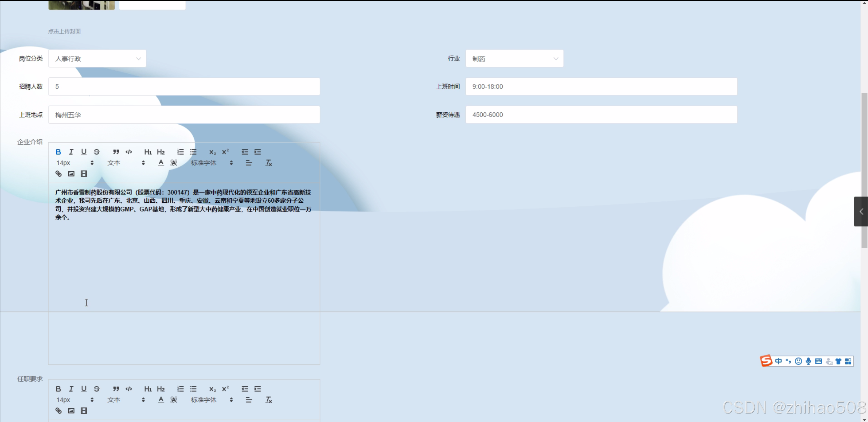Expand the collapsed right side panel arrow

[861, 212]
